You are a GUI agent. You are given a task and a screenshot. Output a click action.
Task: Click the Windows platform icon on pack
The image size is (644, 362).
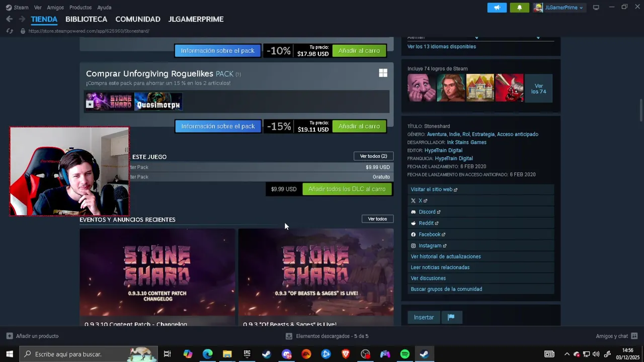[383, 73]
